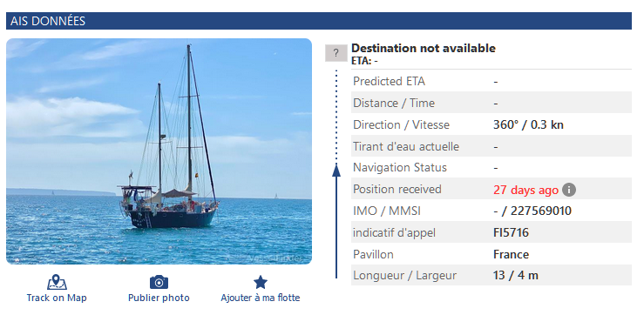This screenshot has width=644, height=315.
Task: Click the info icon next to 27 days ago
Action: 569,190
